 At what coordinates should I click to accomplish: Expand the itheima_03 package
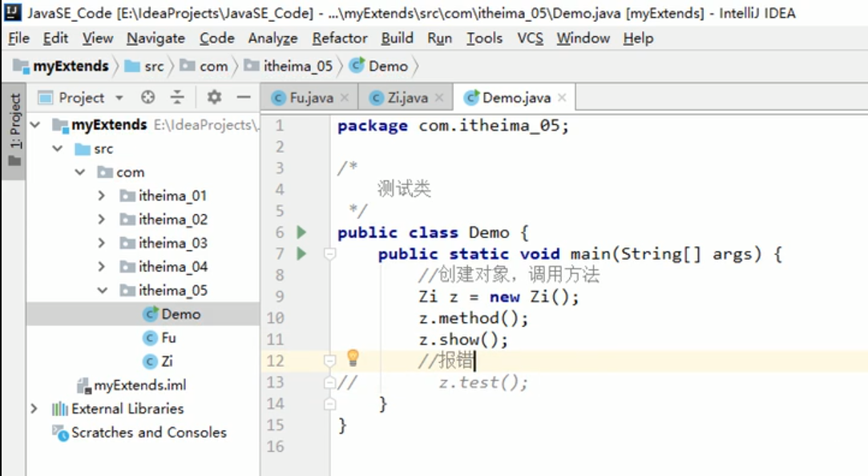(x=101, y=244)
